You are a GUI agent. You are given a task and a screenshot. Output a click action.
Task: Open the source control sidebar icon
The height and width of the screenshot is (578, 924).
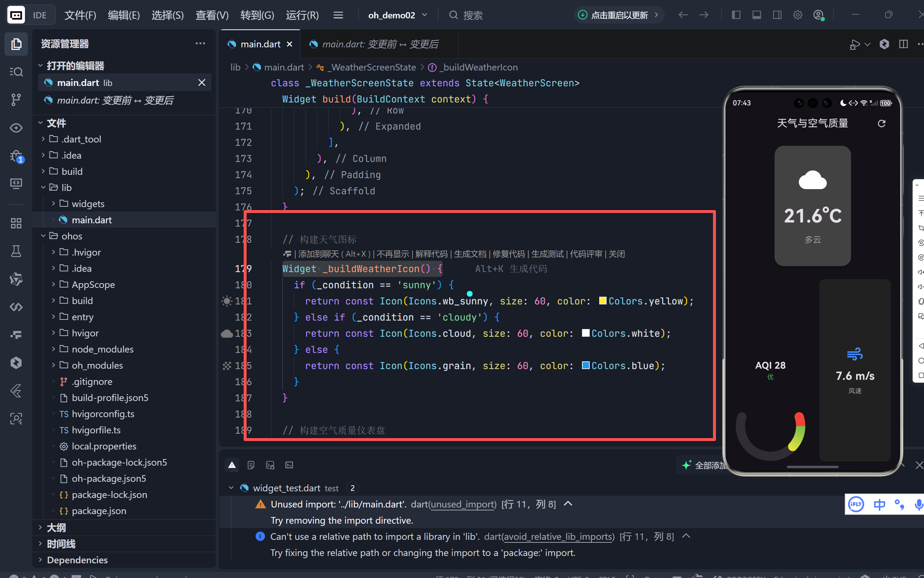[16, 100]
